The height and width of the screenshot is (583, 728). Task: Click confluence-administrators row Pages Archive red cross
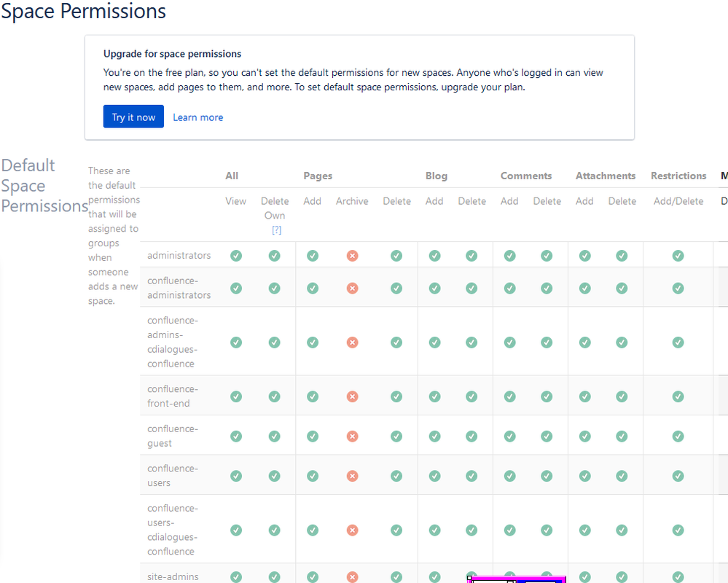coord(353,289)
